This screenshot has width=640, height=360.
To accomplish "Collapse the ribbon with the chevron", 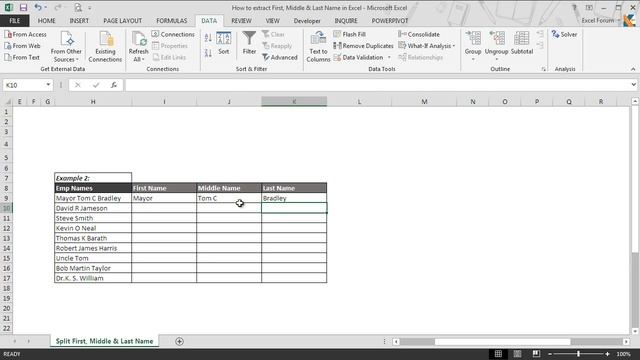I will click(633, 69).
